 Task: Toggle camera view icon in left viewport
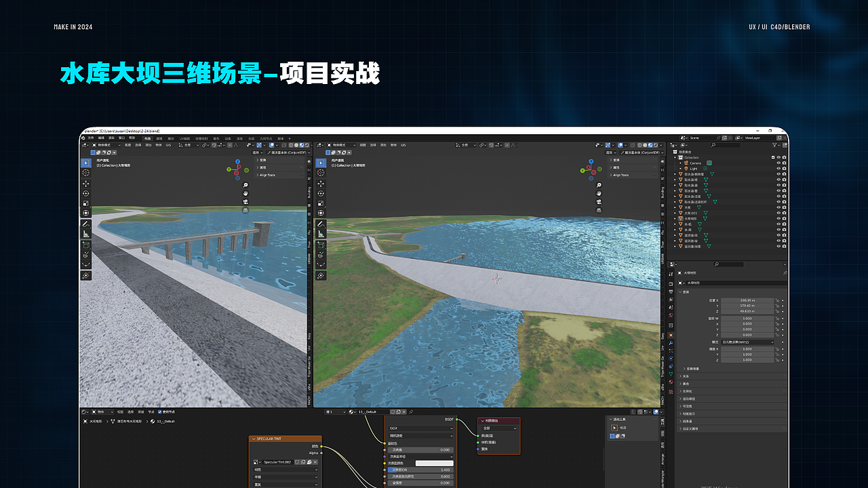245,201
